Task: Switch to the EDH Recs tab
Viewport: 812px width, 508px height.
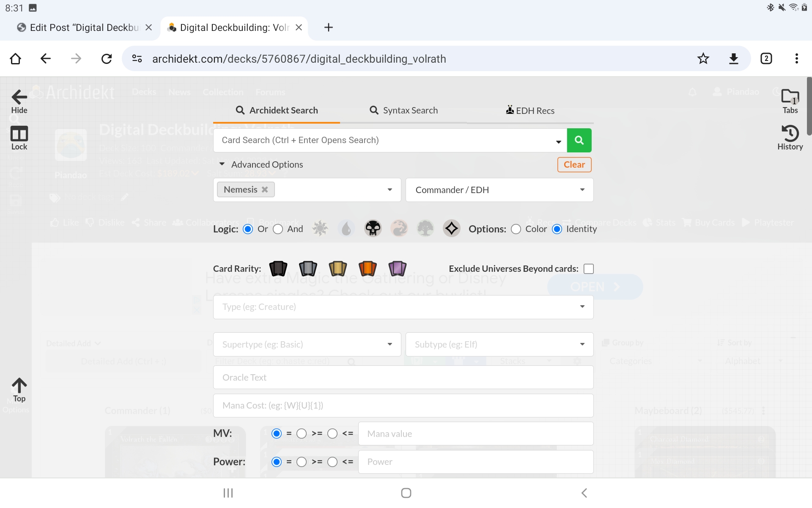Action: (530, 110)
